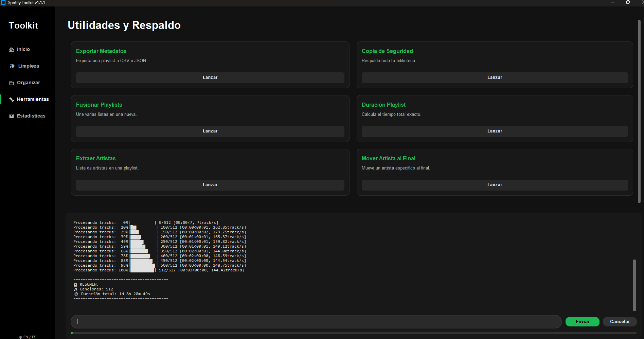Viewport: 644px width, 339px height.
Task: Click the Limpieza sparkle icon
Action: click(12, 66)
